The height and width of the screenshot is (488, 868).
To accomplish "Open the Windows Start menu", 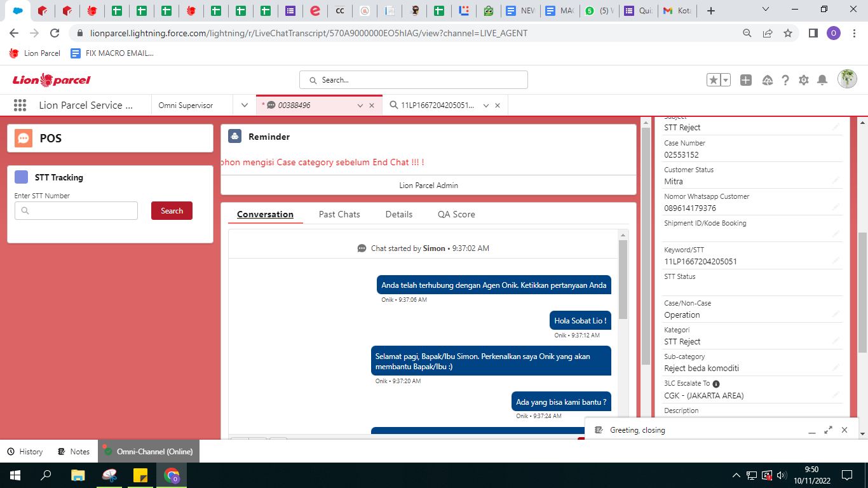I will pyautogui.click(x=15, y=475).
